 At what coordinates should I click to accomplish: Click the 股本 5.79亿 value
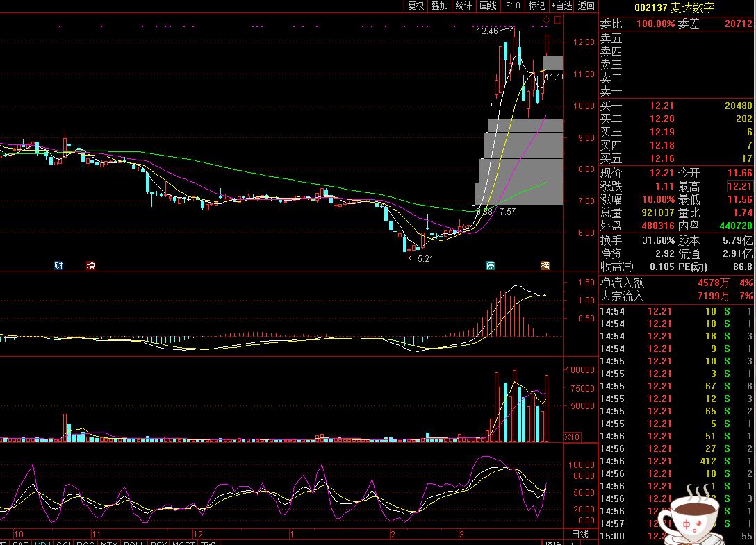pyautogui.click(x=738, y=240)
